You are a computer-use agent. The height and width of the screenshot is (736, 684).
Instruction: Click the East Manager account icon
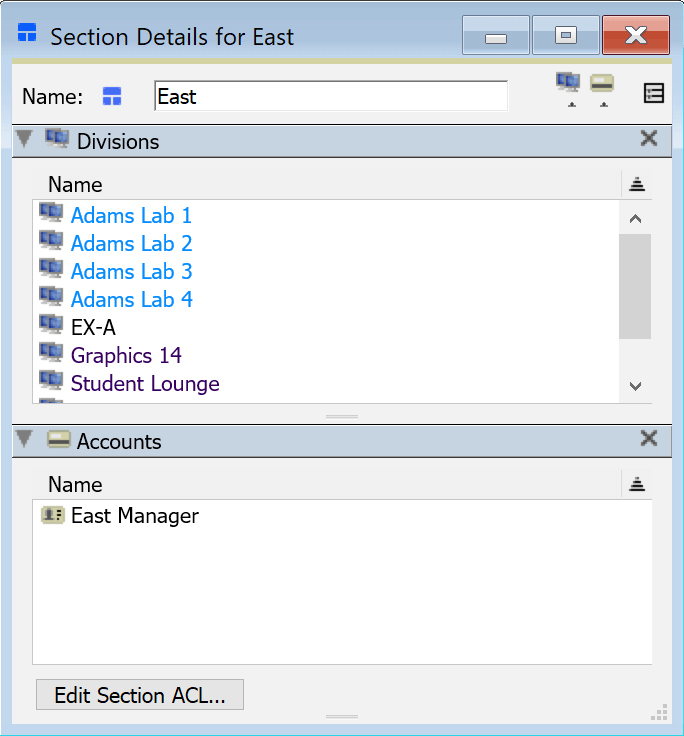pos(51,516)
